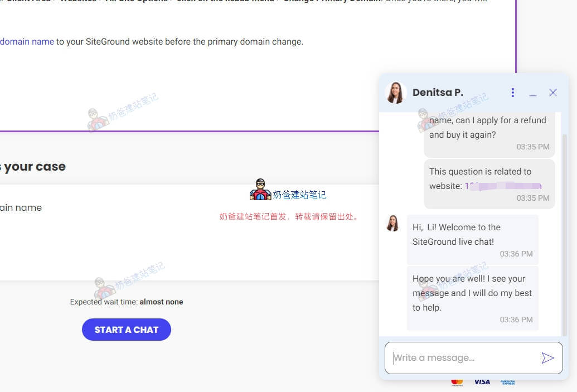Image resolution: width=577 pixels, height=392 pixels.
Task: Minimize the live chat window
Action: point(533,93)
